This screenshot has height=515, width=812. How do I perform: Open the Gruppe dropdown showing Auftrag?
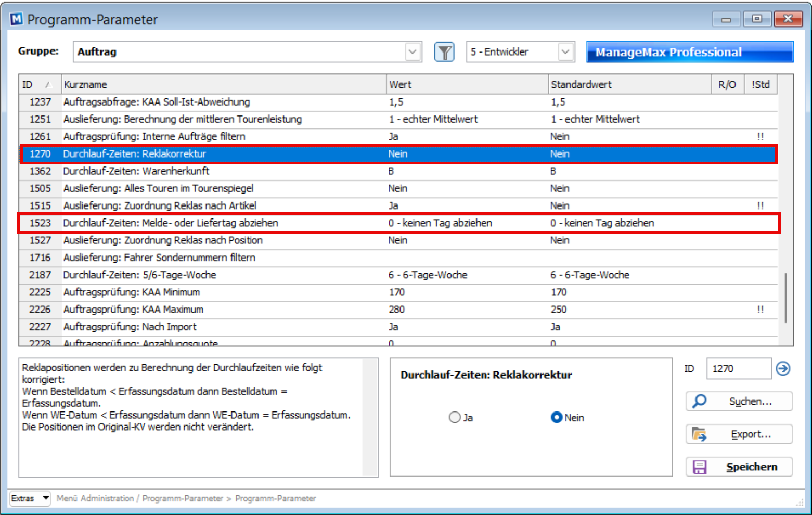[x=247, y=52]
